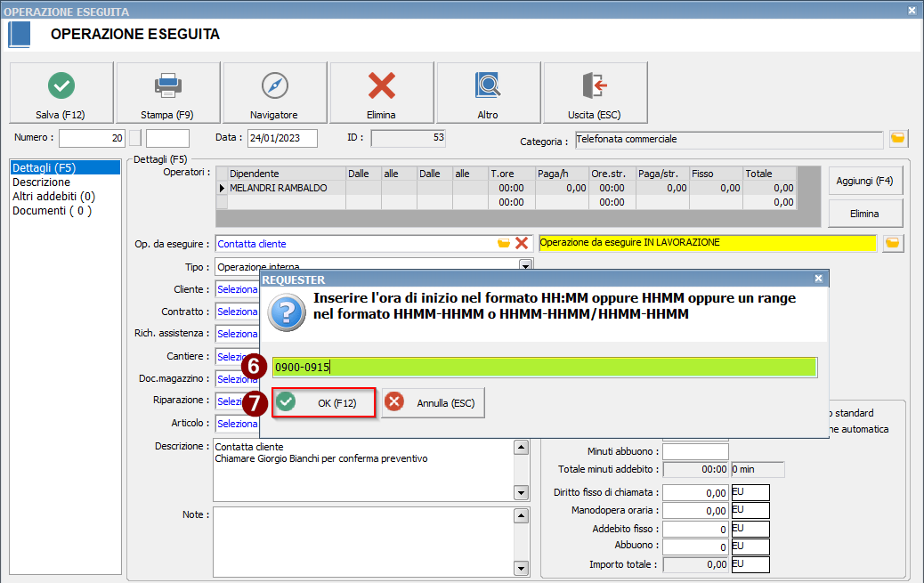Image resolution: width=924 pixels, height=583 pixels.
Task: Select Descrizione in the left panel list
Action: click(x=41, y=182)
